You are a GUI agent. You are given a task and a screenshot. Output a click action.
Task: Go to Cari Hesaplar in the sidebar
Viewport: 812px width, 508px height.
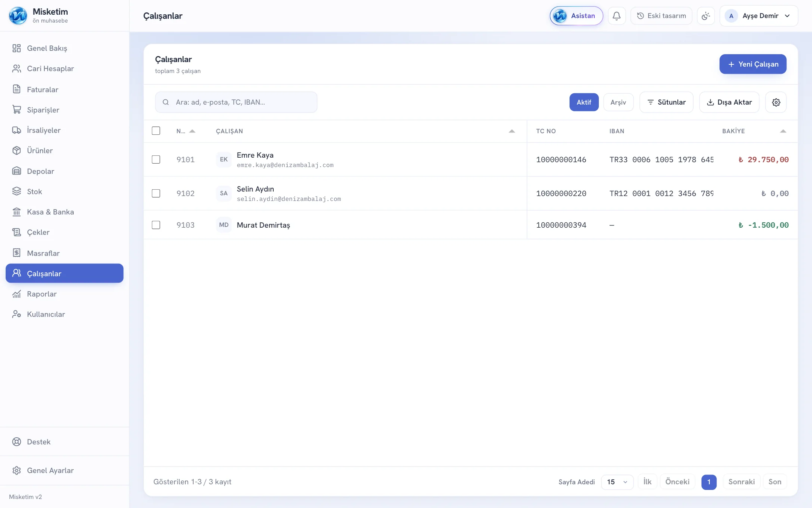point(65,68)
